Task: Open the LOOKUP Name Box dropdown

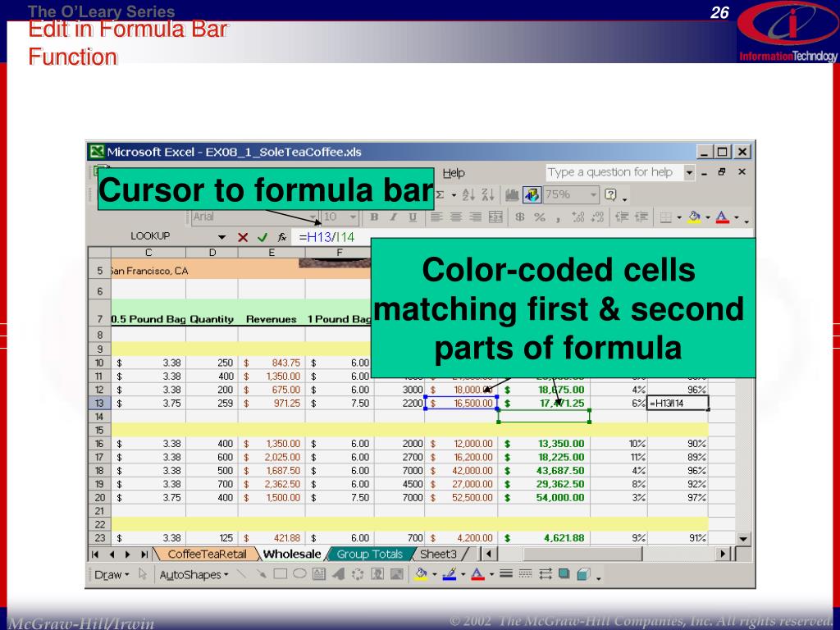Action: pyautogui.click(x=221, y=237)
